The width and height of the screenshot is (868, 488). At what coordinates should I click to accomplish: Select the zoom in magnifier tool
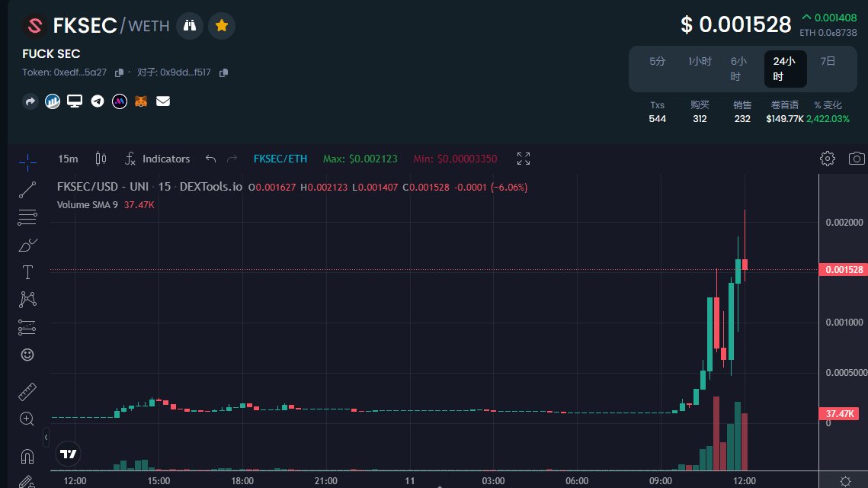click(x=27, y=419)
